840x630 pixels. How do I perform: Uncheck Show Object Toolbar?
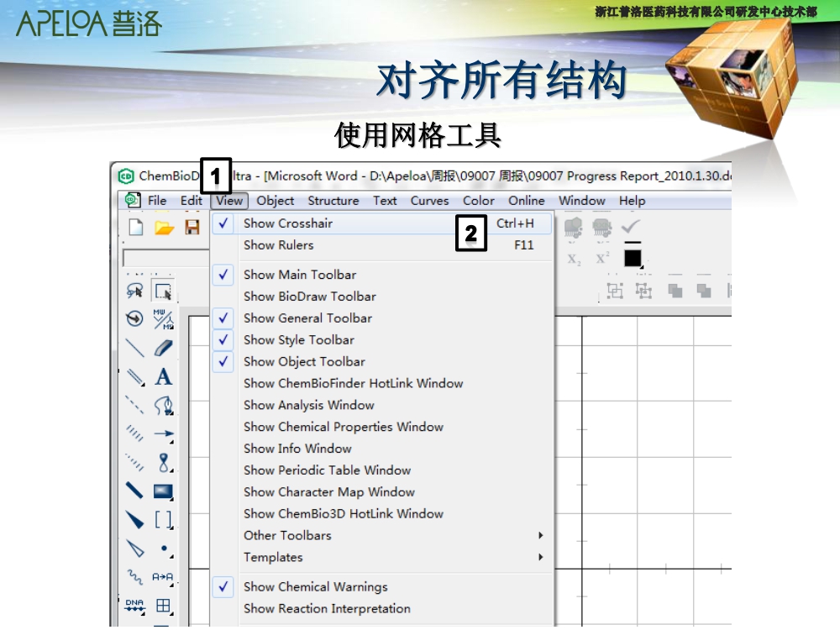(381, 361)
